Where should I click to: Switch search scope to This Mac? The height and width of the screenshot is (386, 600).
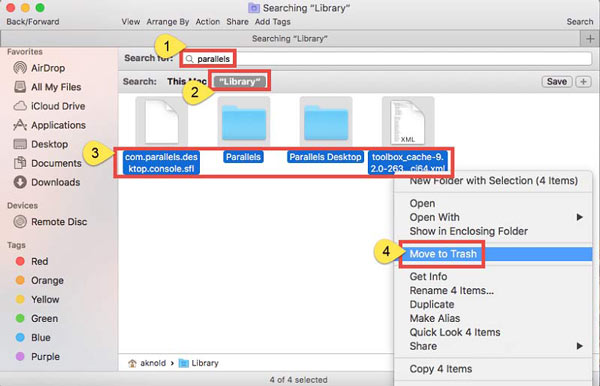187,81
